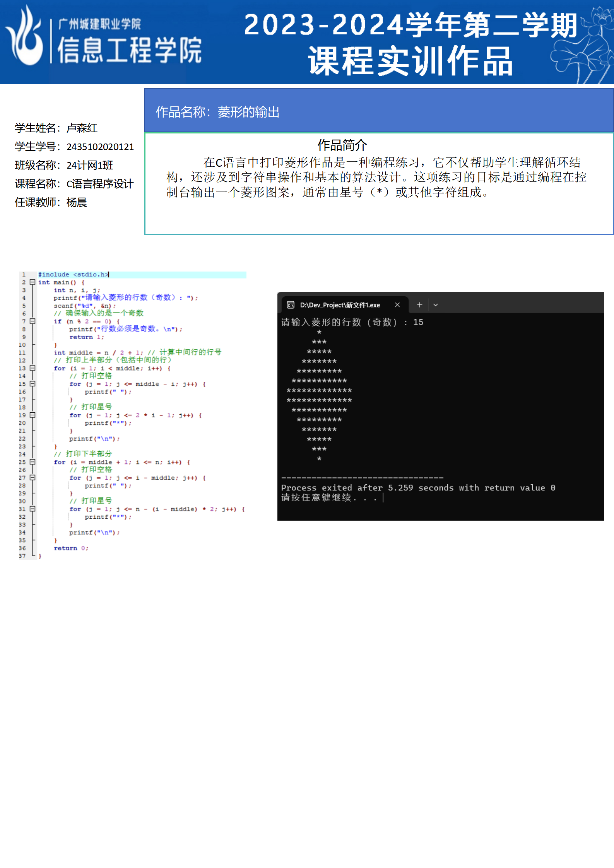Collapse the star-printing for fold on line 19
The width and height of the screenshot is (614, 868).
pyautogui.click(x=33, y=415)
